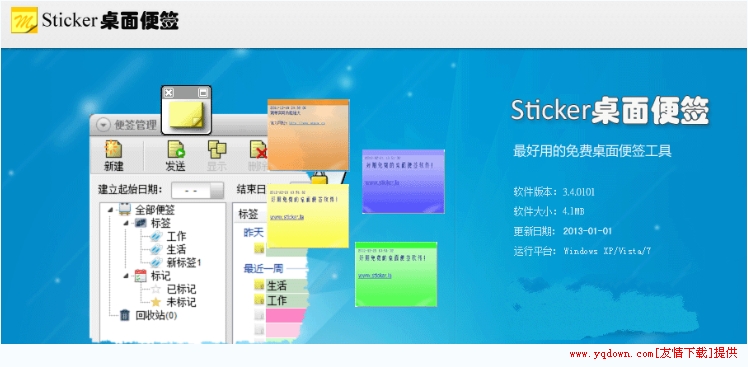Click the floating yellow sticky note icon
Screen dimensions: 748x367
pyautogui.click(x=187, y=115)
